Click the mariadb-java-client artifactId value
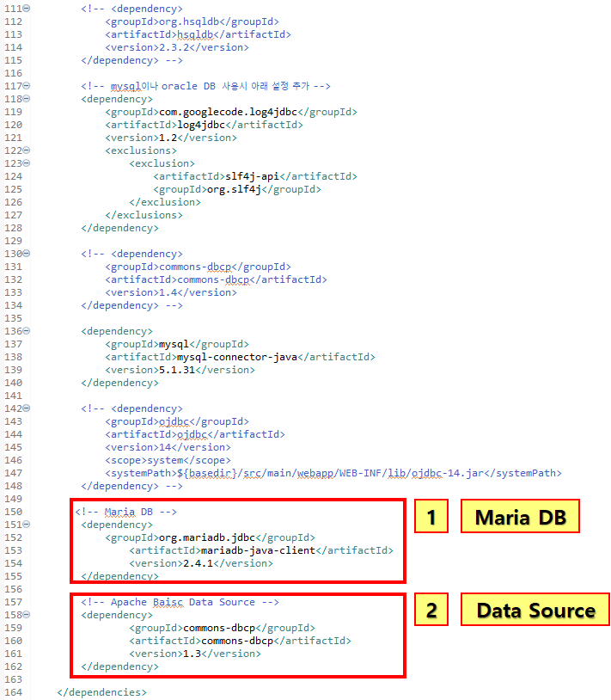 coord(258,550)
